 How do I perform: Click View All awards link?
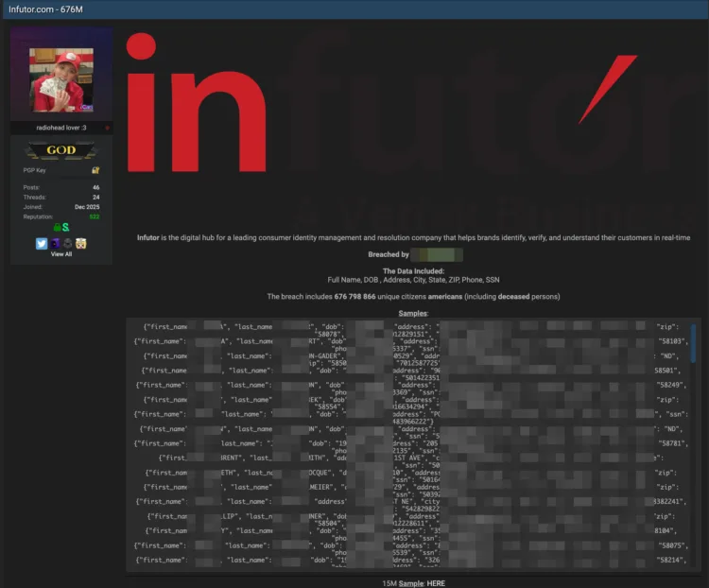click(61, 254)
